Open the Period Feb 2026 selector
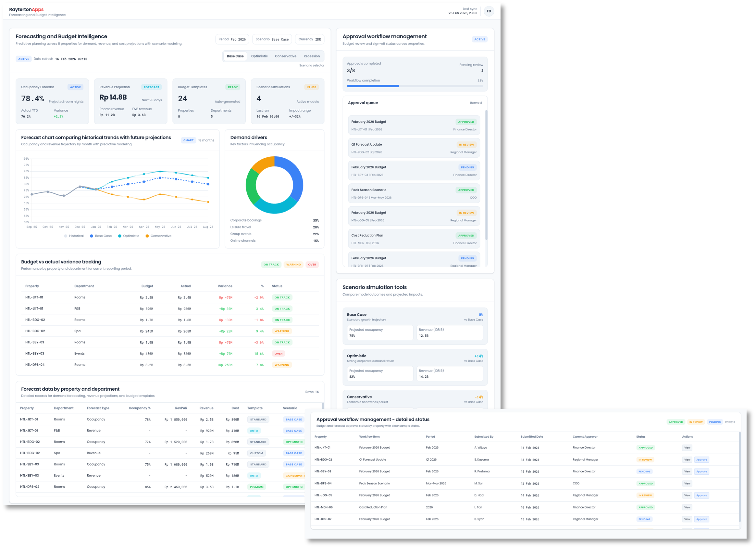Viewport: 756px width, 548px height. pos(232,39)
